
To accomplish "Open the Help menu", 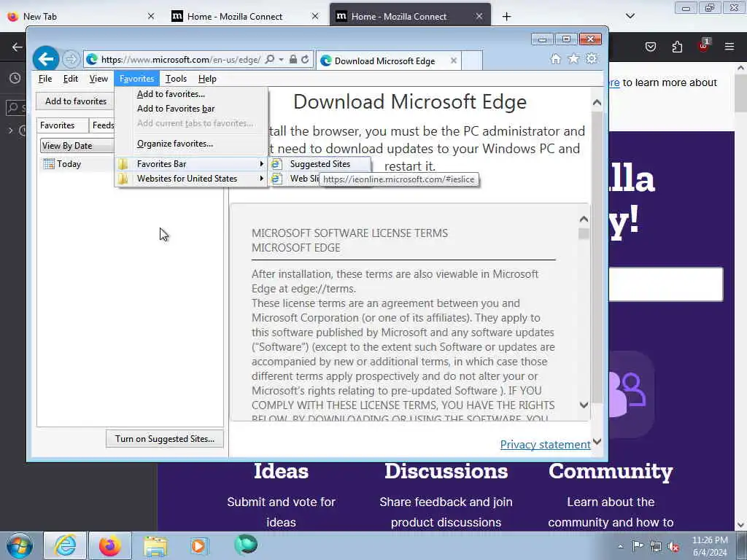I will click(207, 79).
